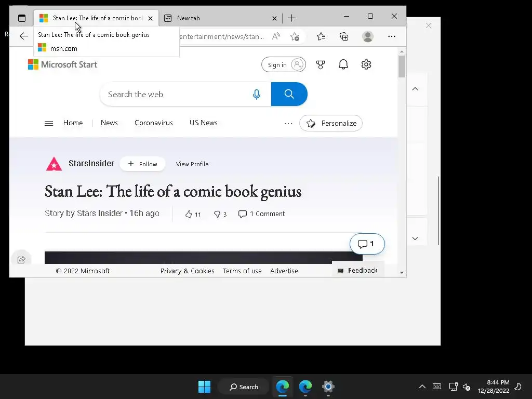Select the msn.com entry in the tab tooltip
The width and height of the screenshot is (532, 399).
(58, 48)
